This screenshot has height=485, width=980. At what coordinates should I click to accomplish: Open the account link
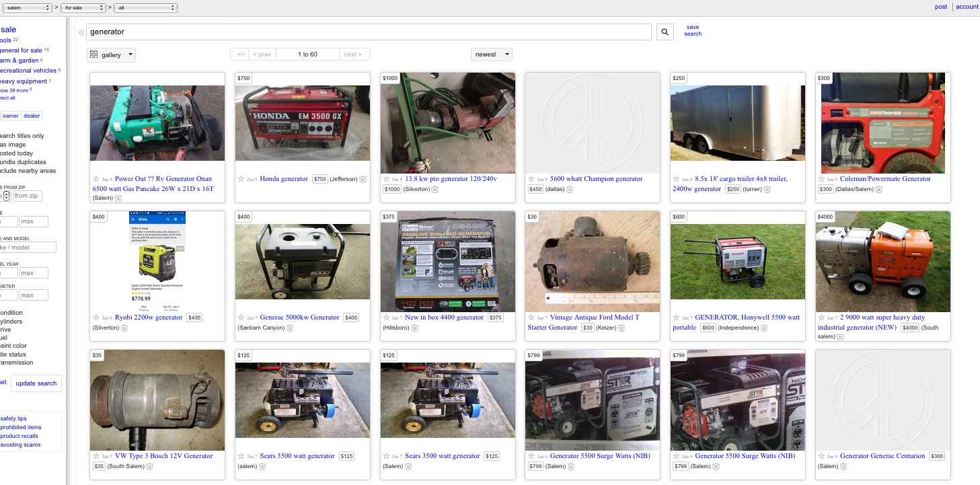(967, 7)
